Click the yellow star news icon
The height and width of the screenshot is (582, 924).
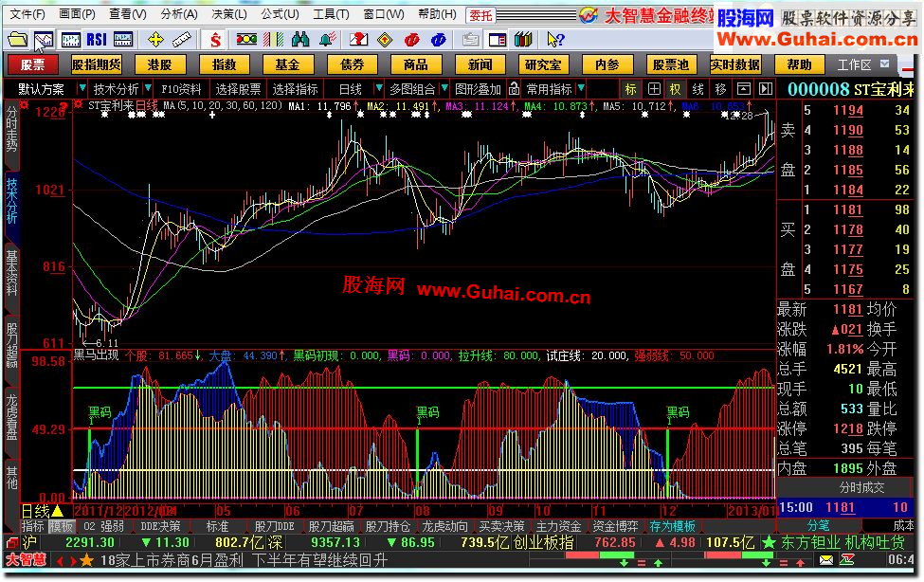pos(86,560)
